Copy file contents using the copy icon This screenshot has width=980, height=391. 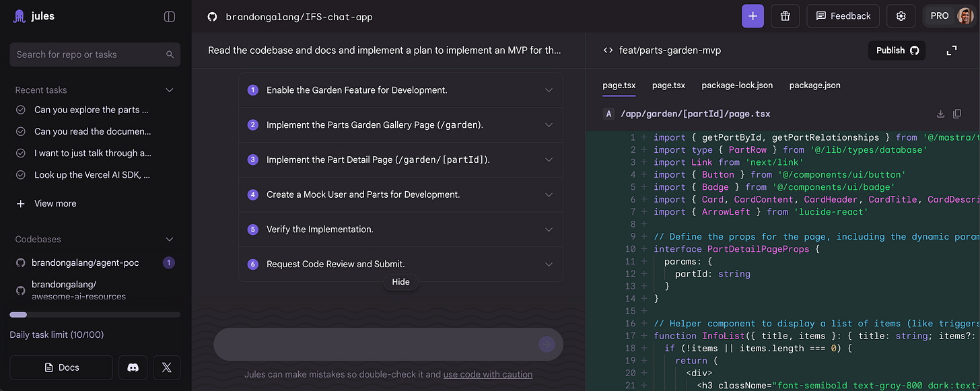pyautogui.click(x=957, y=114)
